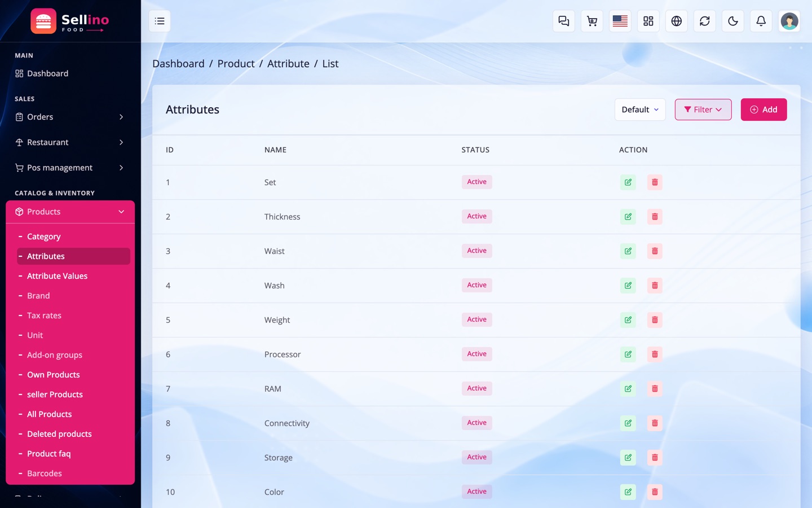Go to Brand in the Products submenu
Viewport: 812px width, 508px height.
[38, 296]
